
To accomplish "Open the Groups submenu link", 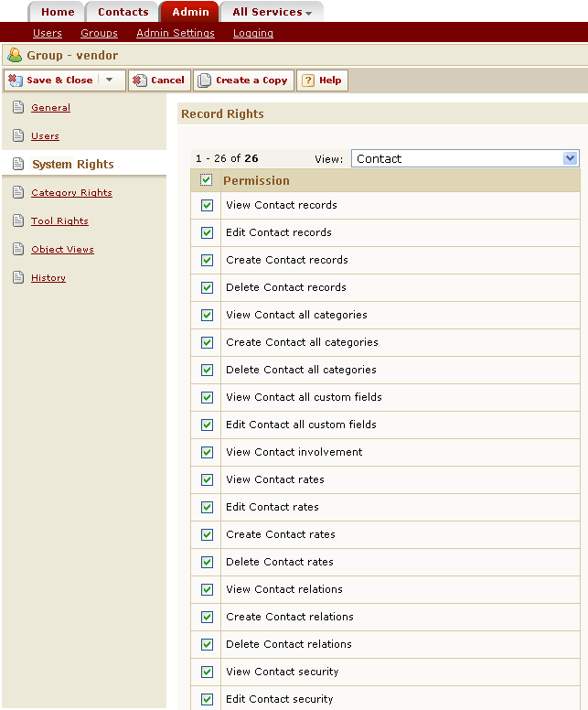I will (x=99, y=33).
